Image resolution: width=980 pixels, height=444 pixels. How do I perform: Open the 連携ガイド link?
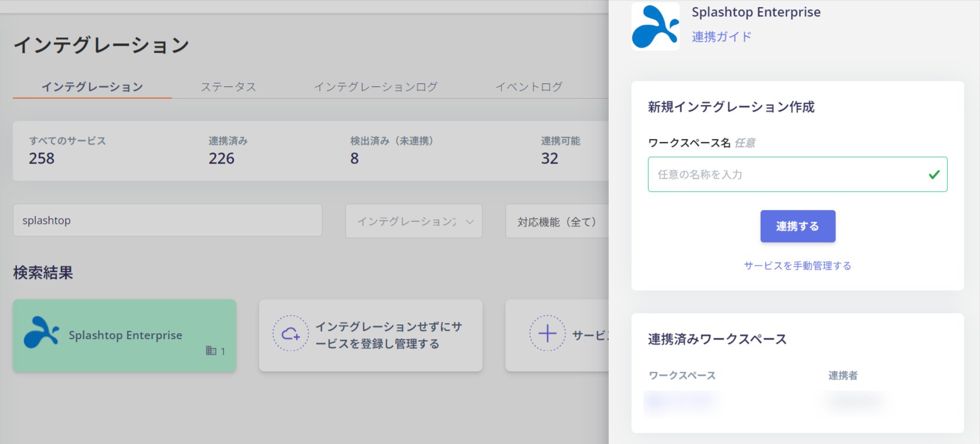click(721, 37)
